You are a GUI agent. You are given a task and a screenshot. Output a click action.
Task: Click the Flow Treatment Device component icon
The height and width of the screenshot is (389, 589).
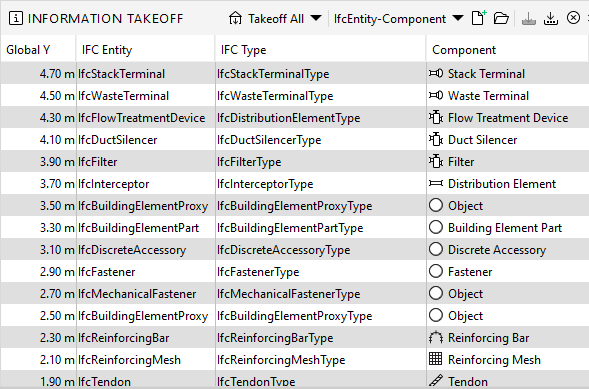click(436, 118)
